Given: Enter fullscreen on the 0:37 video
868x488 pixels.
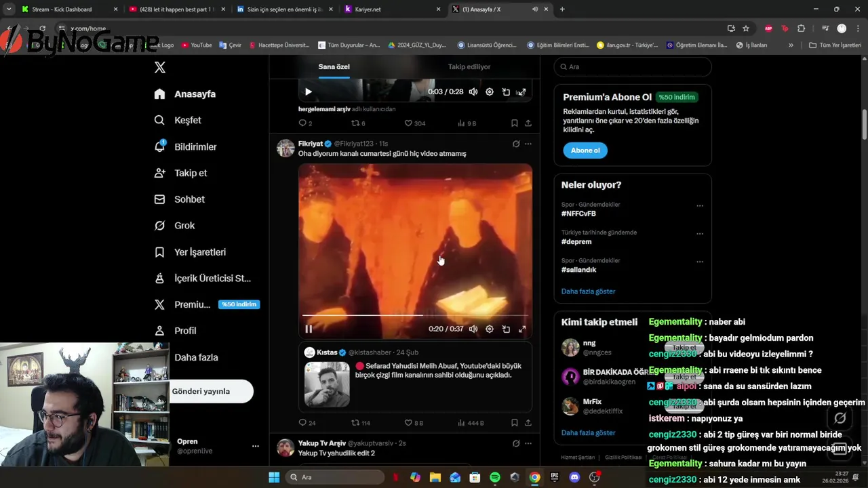Looking at the screenshot, I should pos(522,329).
